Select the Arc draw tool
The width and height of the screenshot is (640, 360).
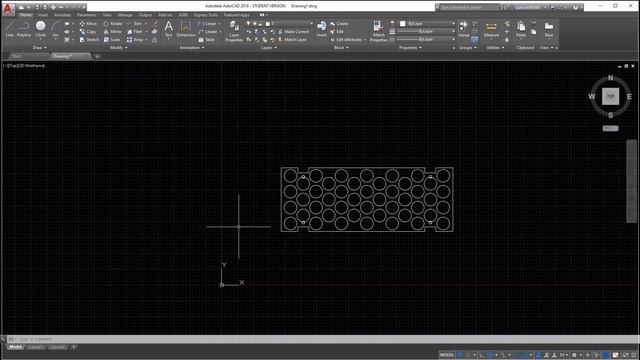[56, 29]
